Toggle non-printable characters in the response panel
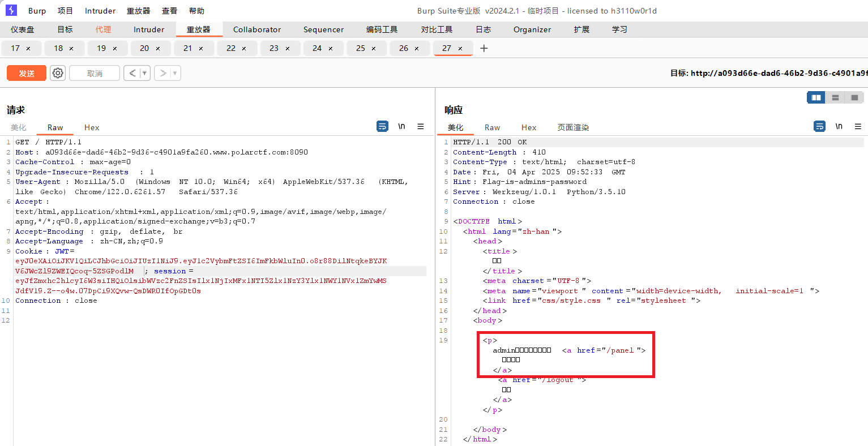 (x=839, y=126)
